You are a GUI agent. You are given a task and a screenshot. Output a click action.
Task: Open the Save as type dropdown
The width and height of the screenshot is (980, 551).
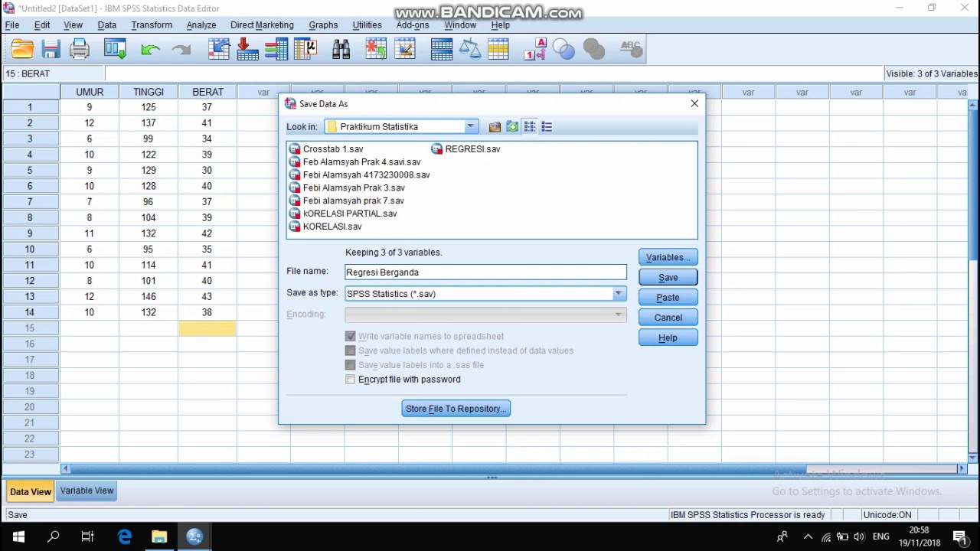pyautogui.click(x=619, y=294)
